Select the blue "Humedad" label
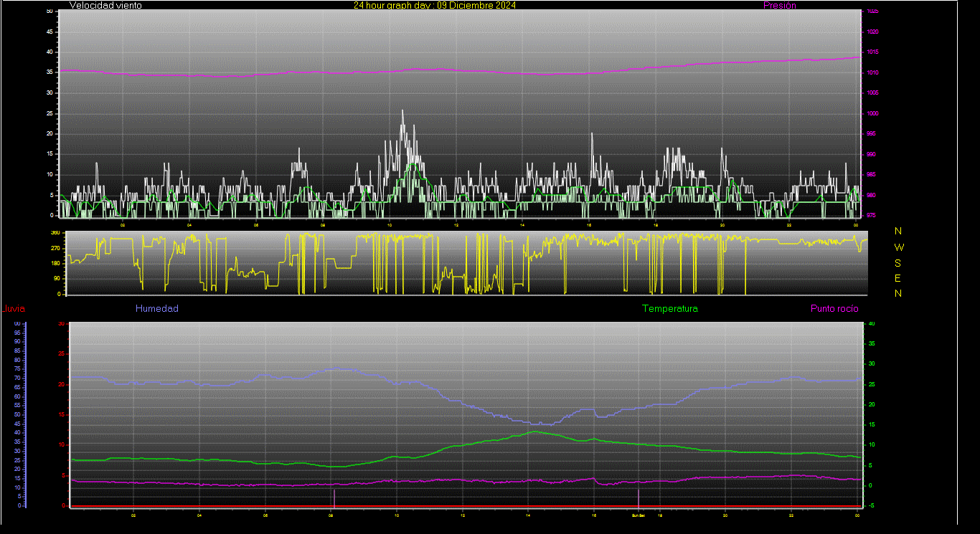Viewport: 980px width, 534px height. [157, 309]
